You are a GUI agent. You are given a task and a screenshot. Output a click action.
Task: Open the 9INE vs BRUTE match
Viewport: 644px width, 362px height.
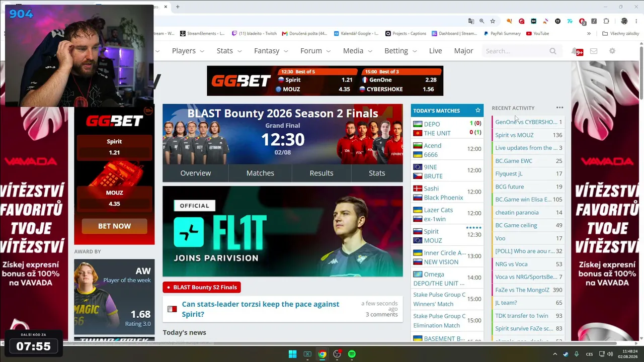(x=447, y=171)
